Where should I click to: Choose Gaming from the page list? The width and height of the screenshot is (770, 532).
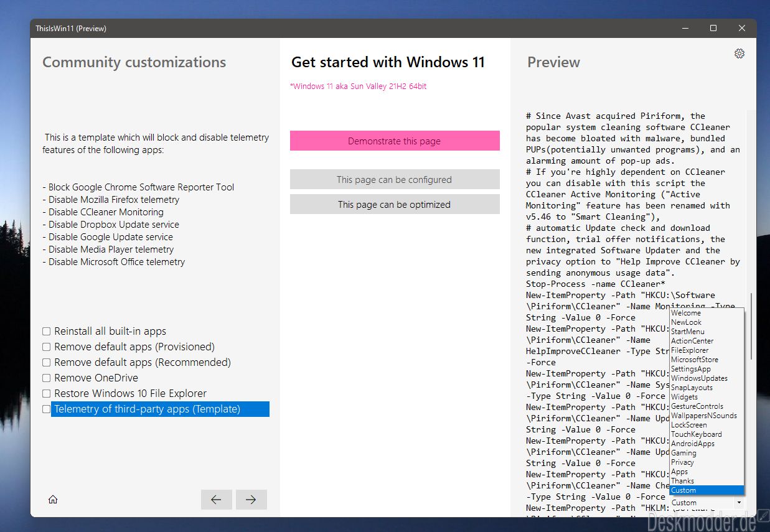707,453
